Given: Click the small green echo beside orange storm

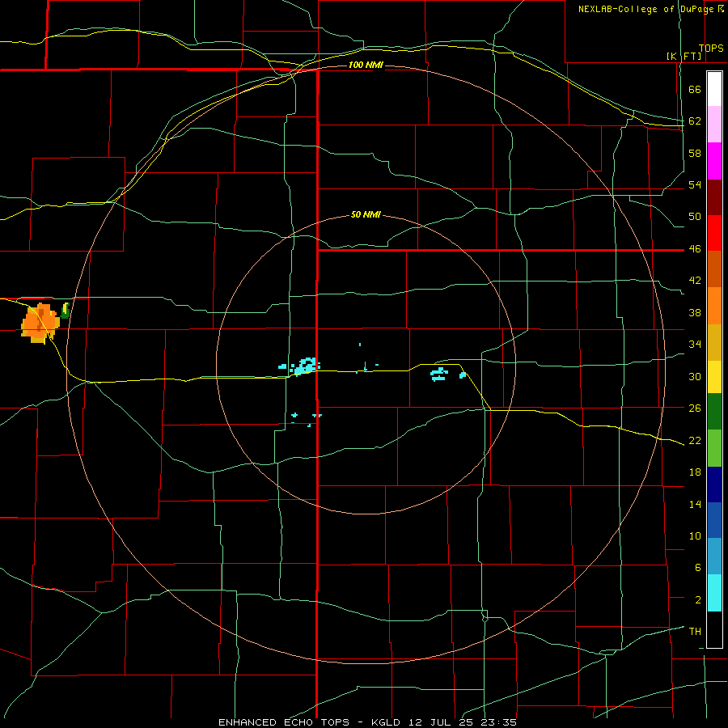Looking at the screenshot, I should [x=66, y=310].
